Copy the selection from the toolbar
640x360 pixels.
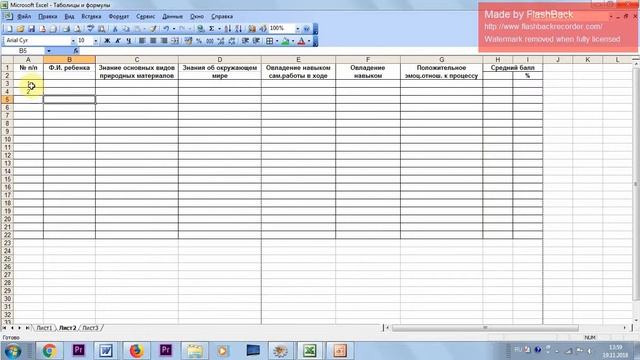126,29
